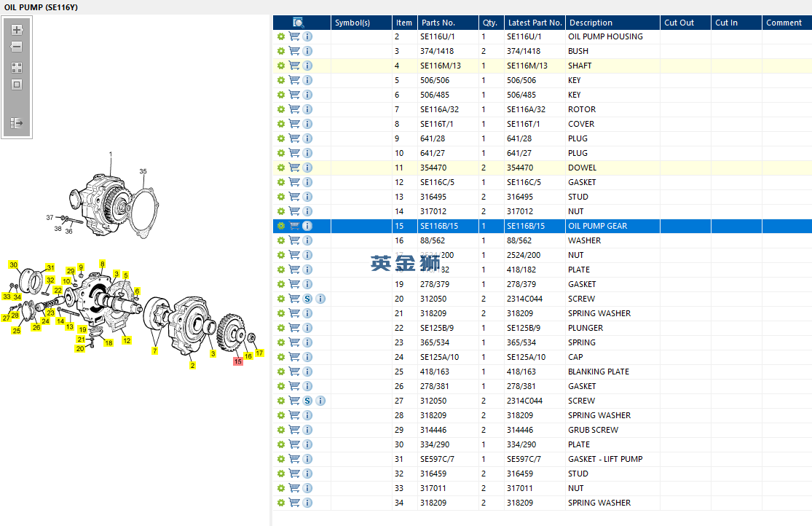
Task: Open info on item 27 SCREW row
Action: coord(320,401)
